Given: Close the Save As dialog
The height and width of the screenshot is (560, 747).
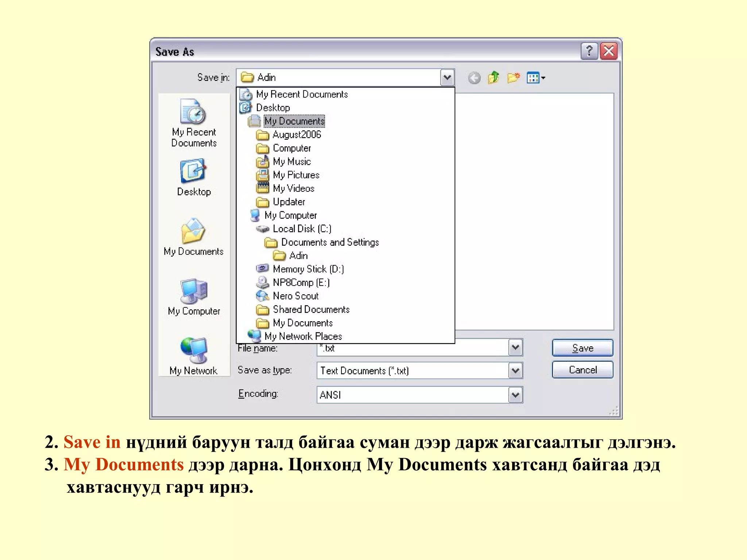Looking at the screenshot, I should point(609,51).
